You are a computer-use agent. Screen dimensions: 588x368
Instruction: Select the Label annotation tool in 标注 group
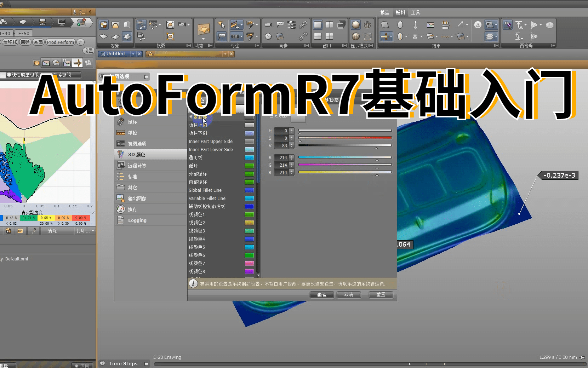click(x=222, y=36)
